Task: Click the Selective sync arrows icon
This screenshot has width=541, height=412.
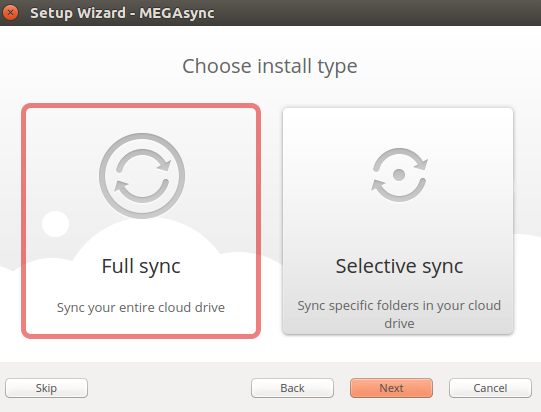Action: [x=399, y=175]
